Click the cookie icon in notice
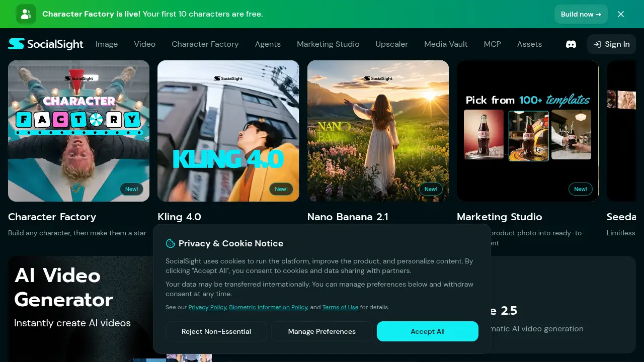644x362 pixels. (x=171, y=243)
